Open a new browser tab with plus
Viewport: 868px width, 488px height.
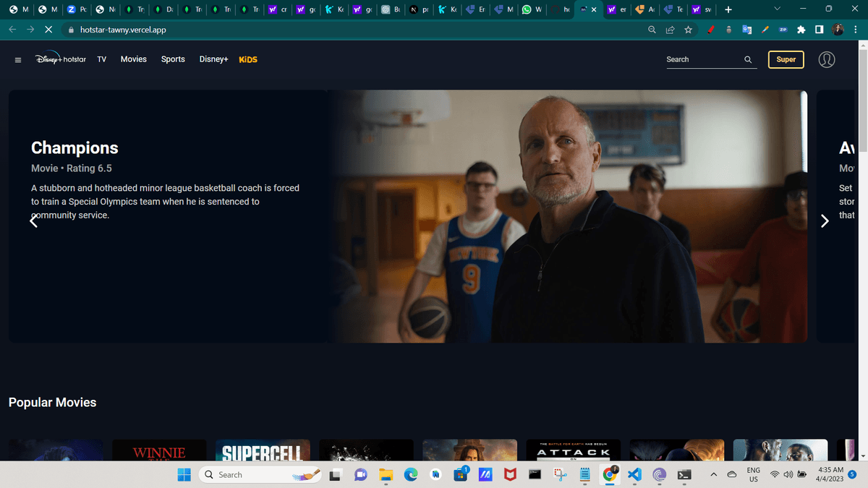pos(728,9)
